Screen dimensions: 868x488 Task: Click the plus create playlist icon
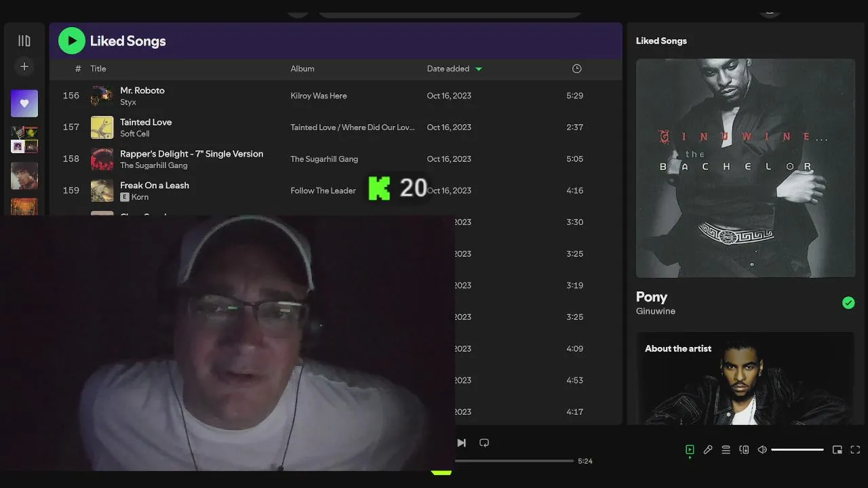[24, 66]
